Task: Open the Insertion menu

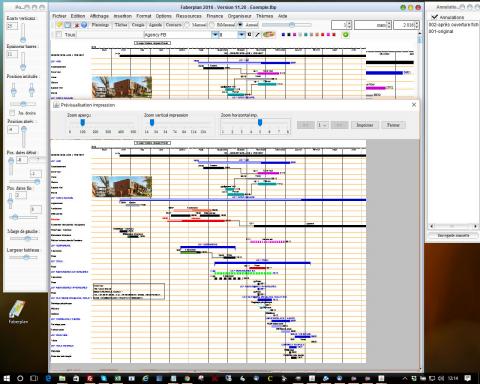Action: click(123, 16)
